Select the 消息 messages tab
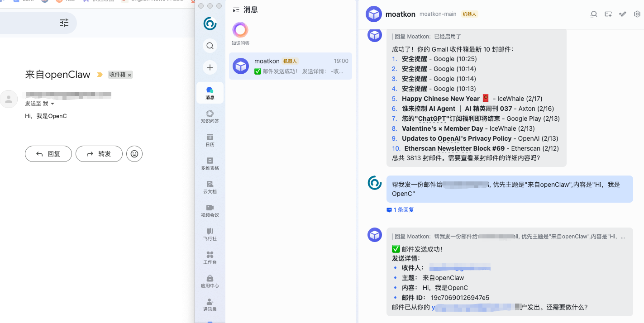This screenshot has height=323, width=644. [210, 93]
